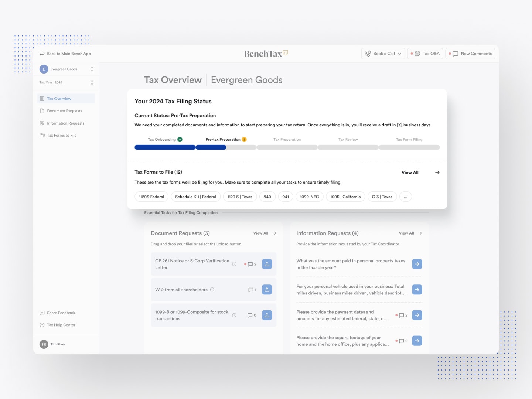Expand the Tax Year 2024 selector
Screen dimensions: 532x399
pos(92,82)
